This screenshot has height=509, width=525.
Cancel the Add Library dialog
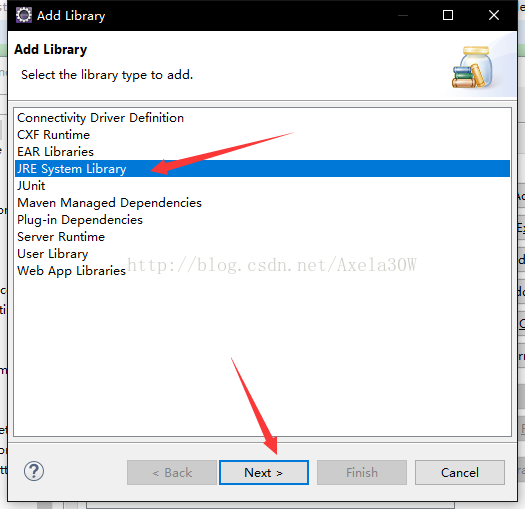(x=460, y=472)
